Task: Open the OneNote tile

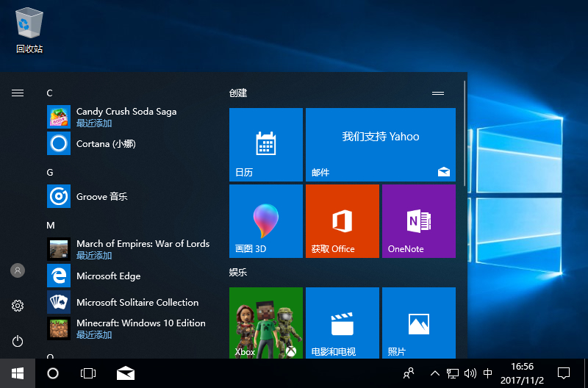Action: click(x=419, y=220)
